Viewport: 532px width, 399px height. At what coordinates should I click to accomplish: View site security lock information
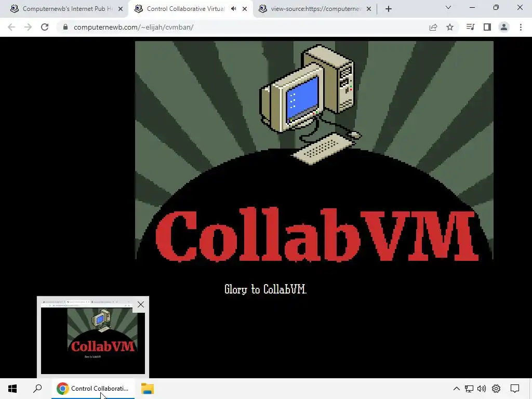(65, 27)
